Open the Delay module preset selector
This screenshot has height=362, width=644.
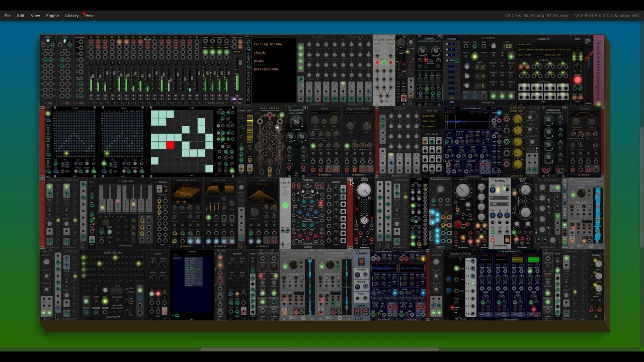(325, 112)
